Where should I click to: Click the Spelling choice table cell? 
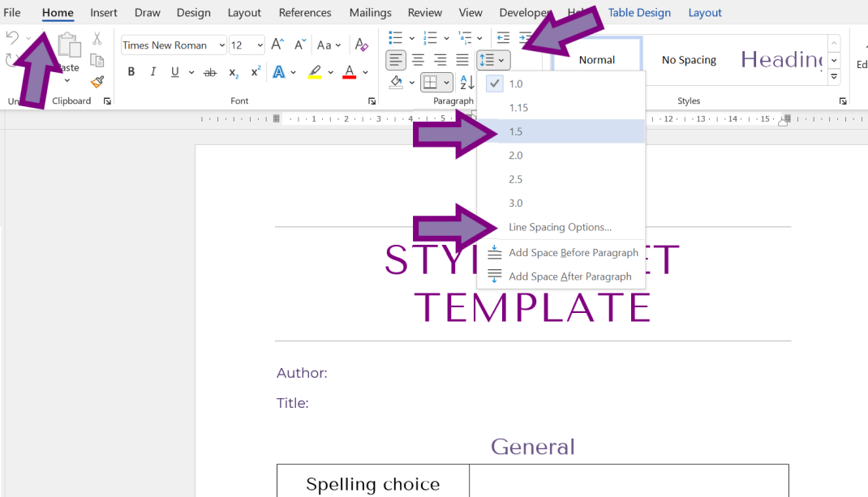pyautogui.click(x=372, y=484)
